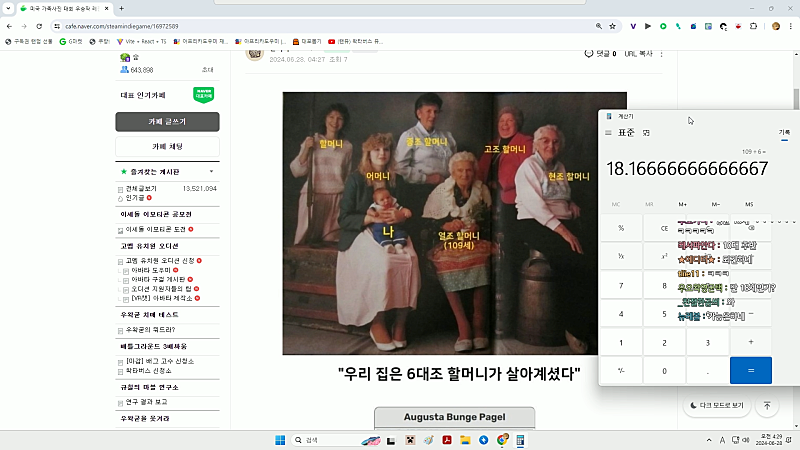Click the scroll-to-top arrow button
This screenshot has width=800, height=450.
click(766, 405)
